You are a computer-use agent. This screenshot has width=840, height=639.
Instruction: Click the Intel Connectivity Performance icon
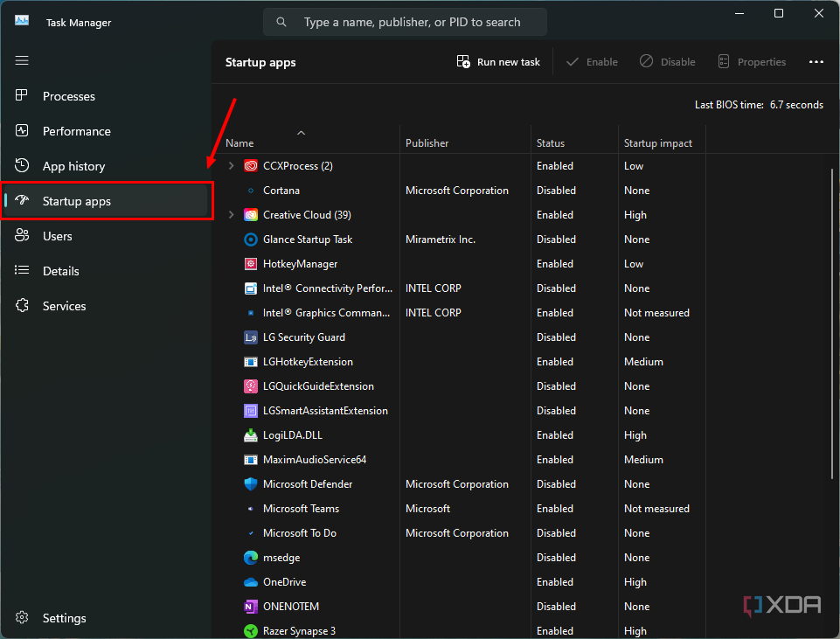pos(251,288)
